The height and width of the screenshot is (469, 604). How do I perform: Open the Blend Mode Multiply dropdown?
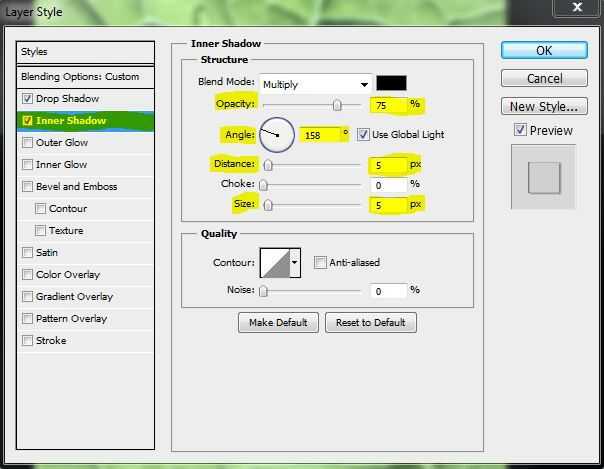tap(316, 84)
